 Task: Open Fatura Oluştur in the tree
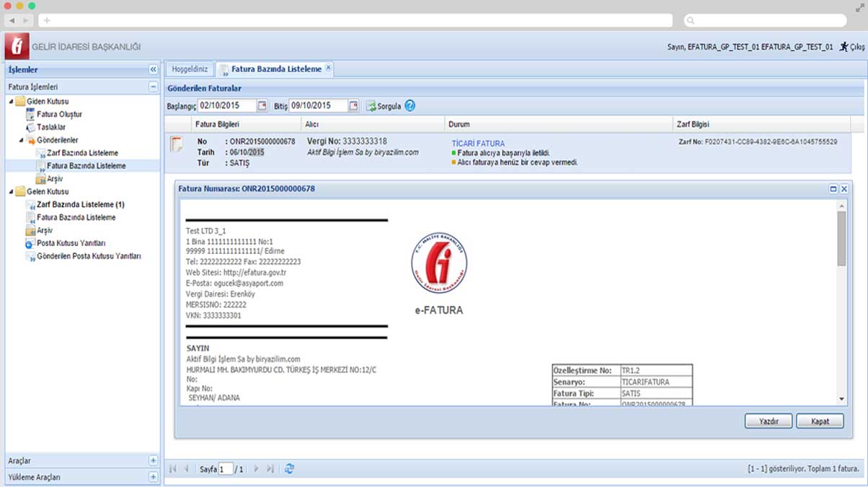pos(59,114)
